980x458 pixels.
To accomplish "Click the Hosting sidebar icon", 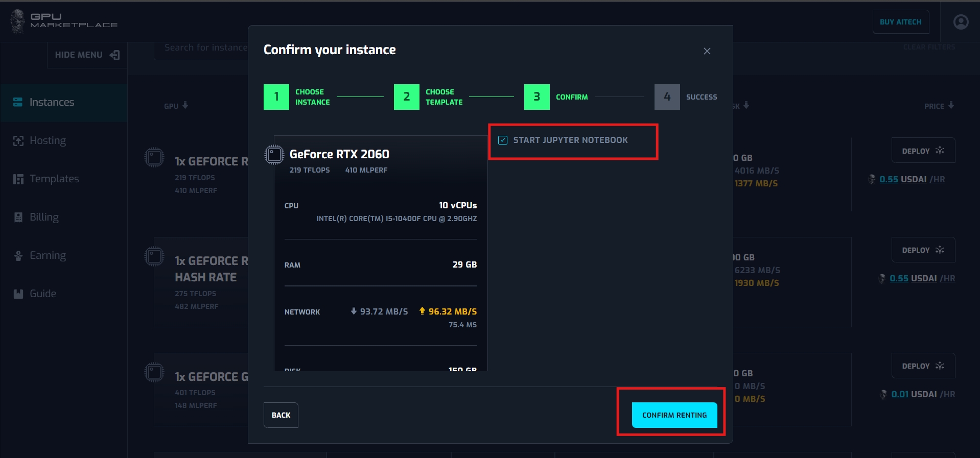I will pyautogui.click(x=18, y=141).
